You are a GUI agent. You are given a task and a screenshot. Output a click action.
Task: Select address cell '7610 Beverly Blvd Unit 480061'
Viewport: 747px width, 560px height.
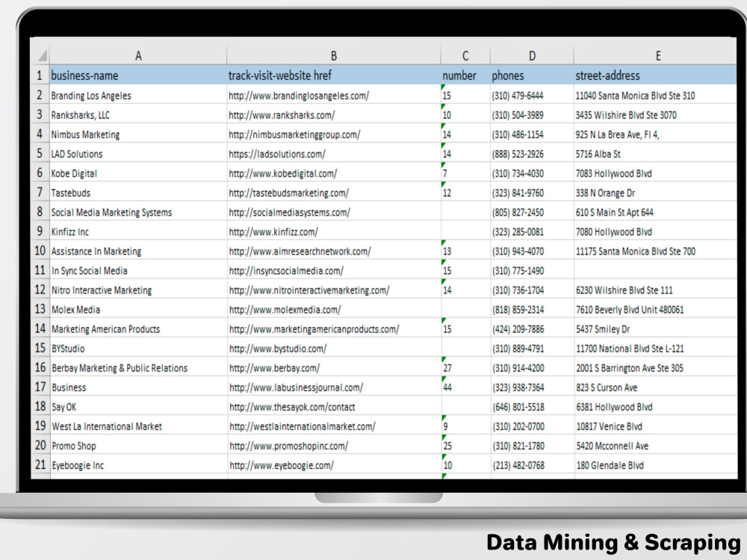(656, 310)
